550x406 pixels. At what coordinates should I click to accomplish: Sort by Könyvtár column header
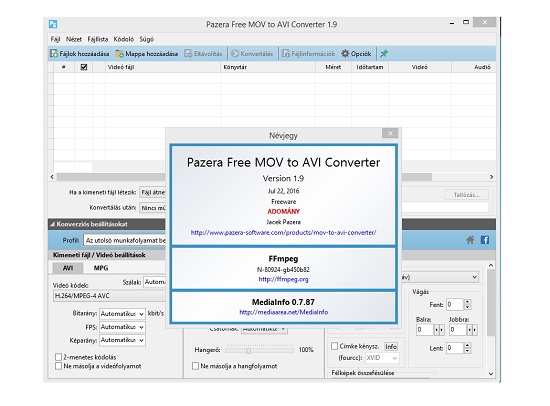pyautogui.click(x=268, y=67)
